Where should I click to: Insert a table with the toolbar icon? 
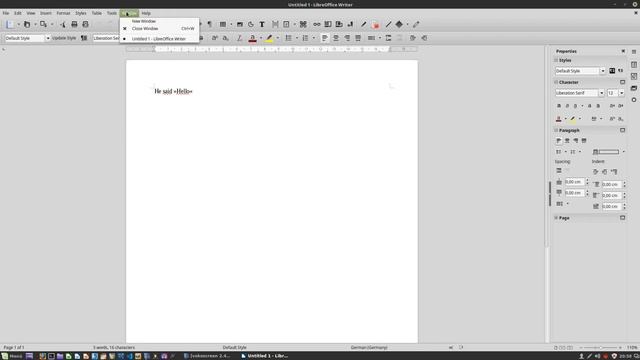[223, 24]
